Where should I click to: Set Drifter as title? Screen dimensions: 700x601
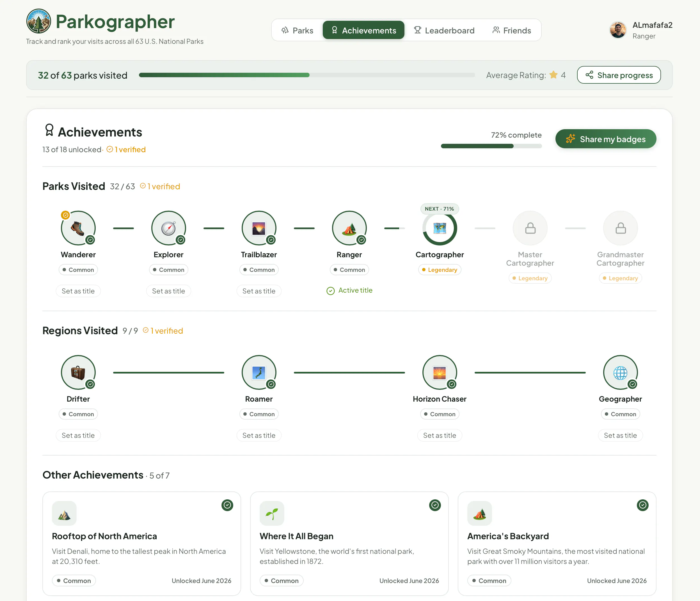click(x=78, y=435)
